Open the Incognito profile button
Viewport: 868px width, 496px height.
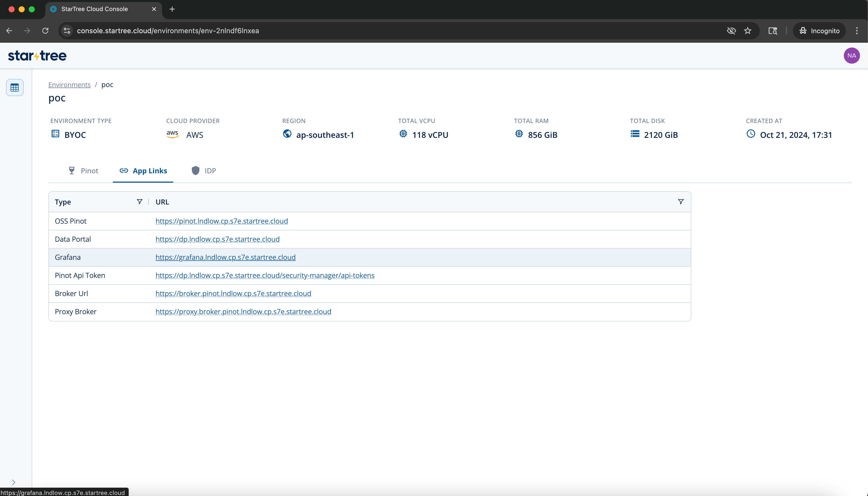(819, 31)
